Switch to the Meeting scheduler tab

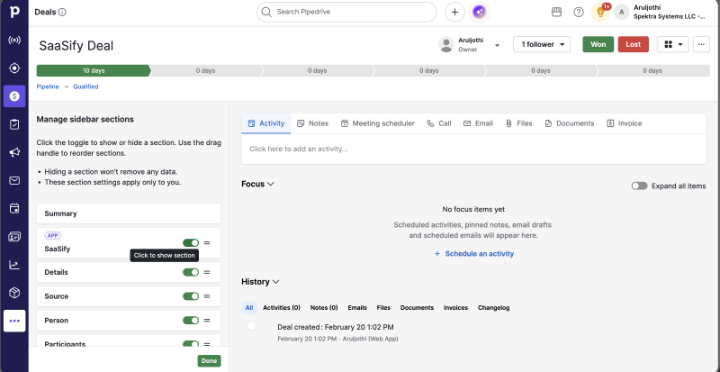point(378,124)
